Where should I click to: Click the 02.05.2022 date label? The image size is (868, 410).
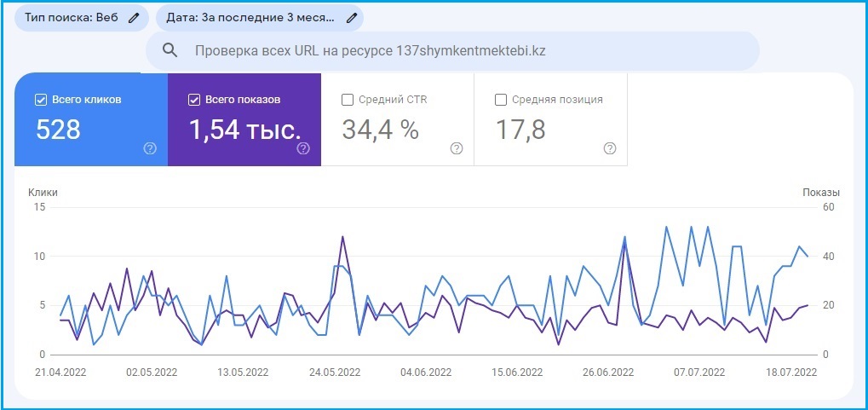(152, 372)
